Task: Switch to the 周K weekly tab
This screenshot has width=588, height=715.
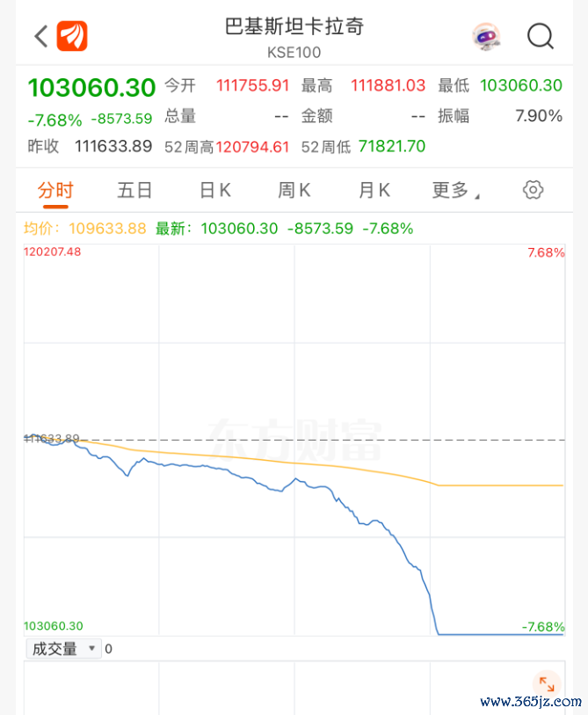Action: (x=294, y=190)
